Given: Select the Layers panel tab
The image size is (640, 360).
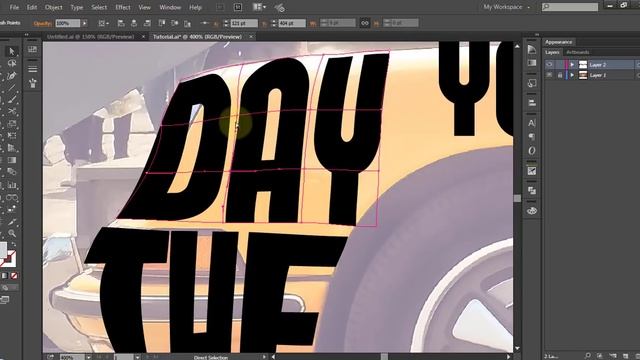Looking at the screenshot, I should (x=552, y=52).
